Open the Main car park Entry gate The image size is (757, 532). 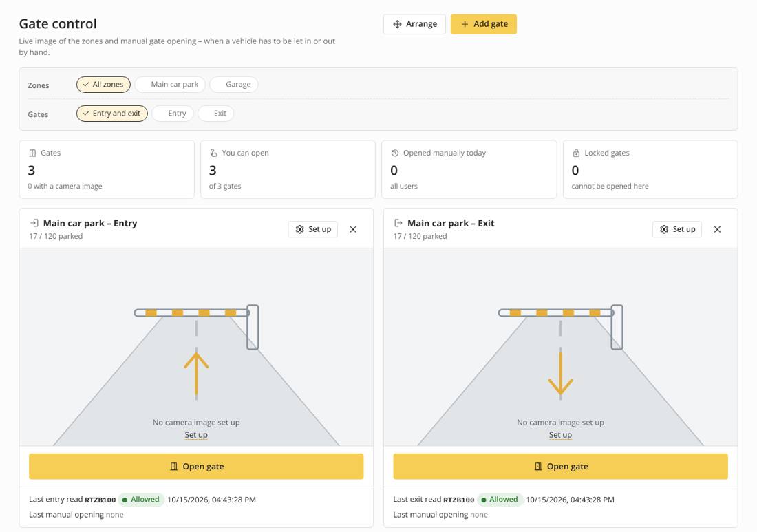(x=196, y=467)
